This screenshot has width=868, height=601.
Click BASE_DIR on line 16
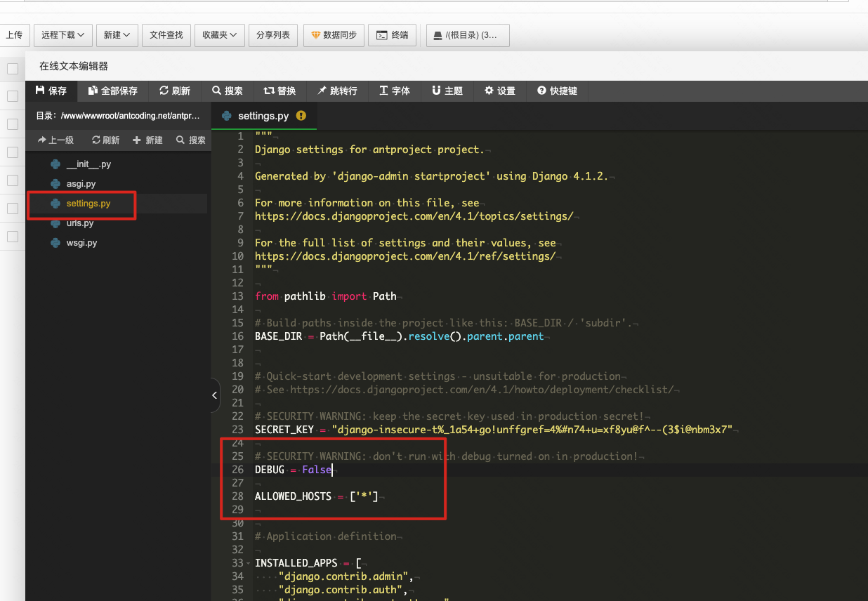point(278,336)
